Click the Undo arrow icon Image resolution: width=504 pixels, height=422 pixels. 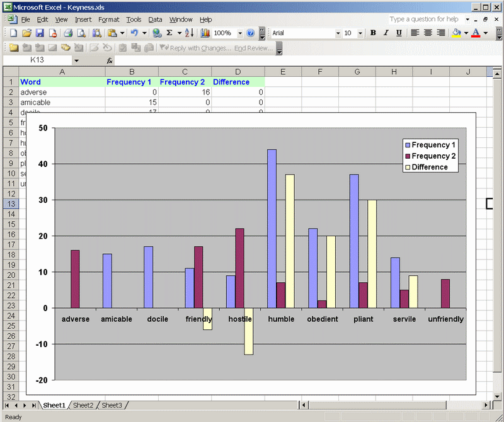134,33
